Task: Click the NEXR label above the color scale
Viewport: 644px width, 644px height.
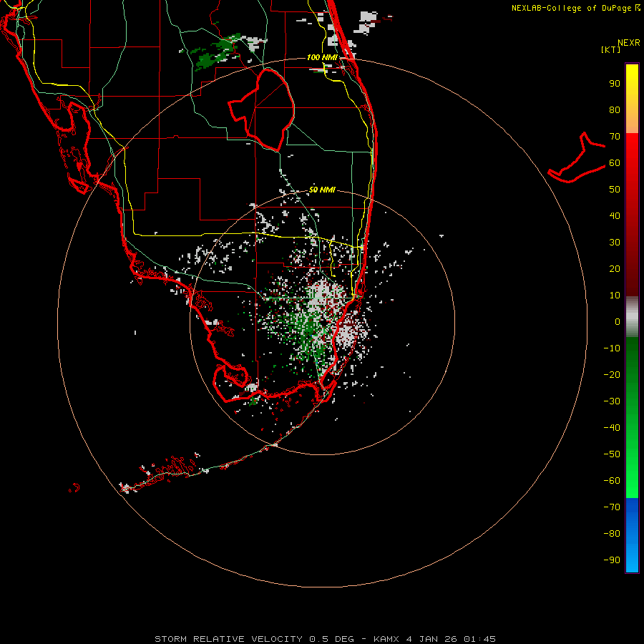Action: click(x=629, y=43)
